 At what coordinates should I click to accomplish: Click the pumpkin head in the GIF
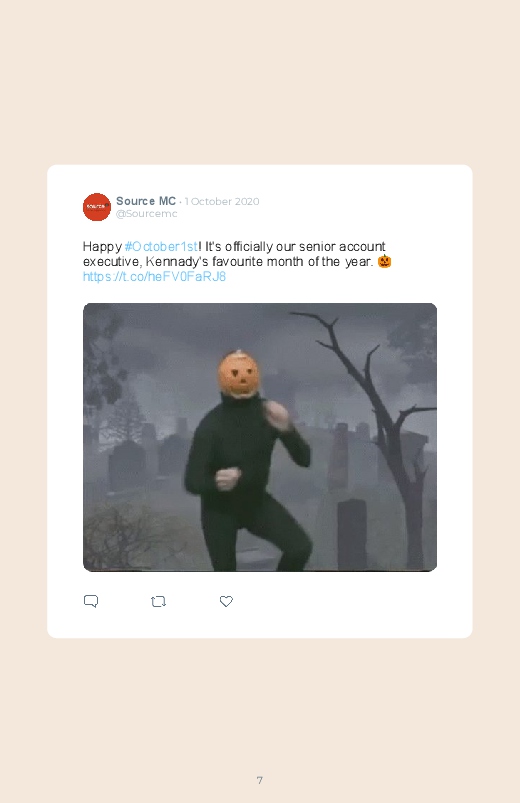pos(239,374)
